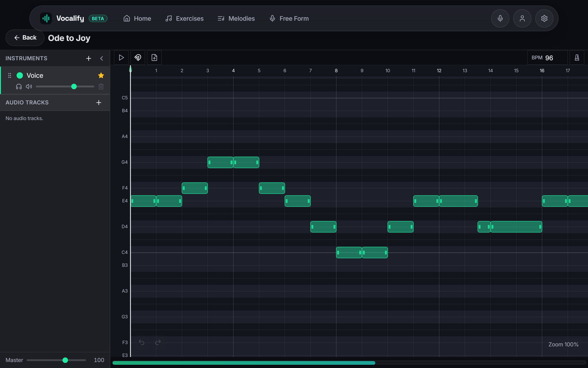Solo the Voice track with headphones icon
This screenshot has height=368, width=588.
tap(19, 86)
